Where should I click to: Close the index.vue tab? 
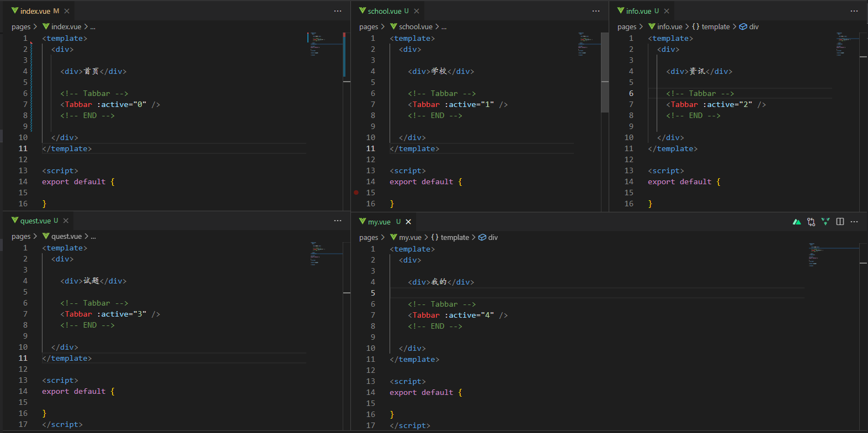(67, 11)
